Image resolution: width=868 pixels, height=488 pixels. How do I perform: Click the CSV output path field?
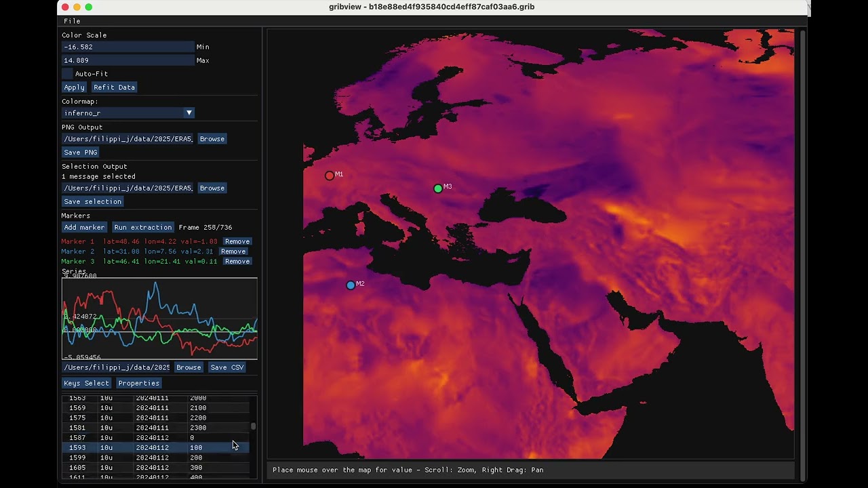pyautogui.click(x=117, y=367)
